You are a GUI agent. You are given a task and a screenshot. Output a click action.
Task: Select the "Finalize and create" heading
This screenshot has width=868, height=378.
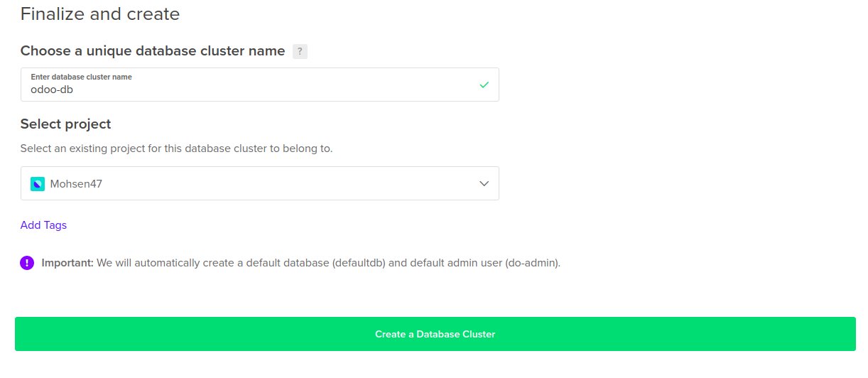coord(100,13)
